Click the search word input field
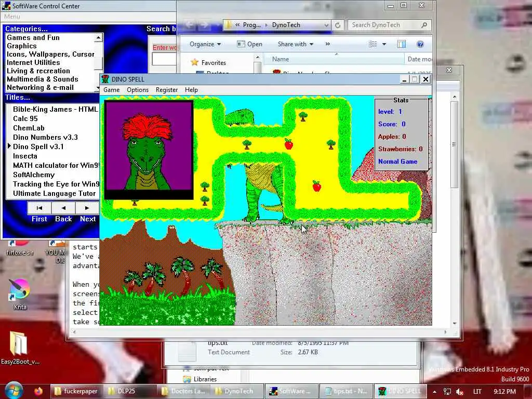Image resolution: width=532 pixels, height=399 pixels. [x=164, y=59]
